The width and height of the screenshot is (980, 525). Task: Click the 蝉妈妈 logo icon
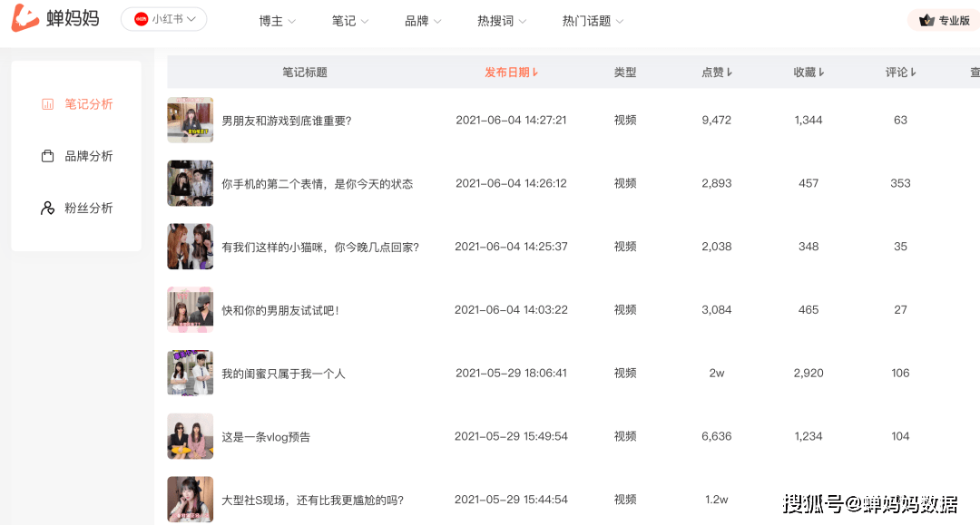[24, 18]
